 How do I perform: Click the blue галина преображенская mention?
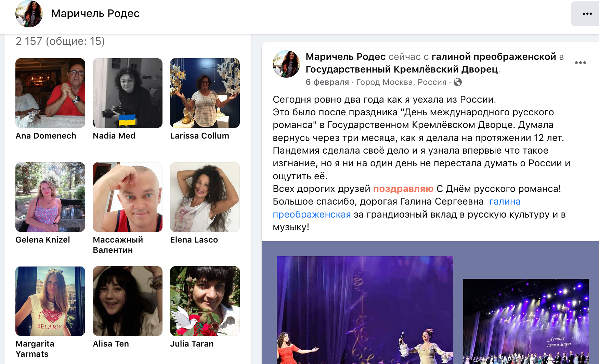(x=397, y=208)
